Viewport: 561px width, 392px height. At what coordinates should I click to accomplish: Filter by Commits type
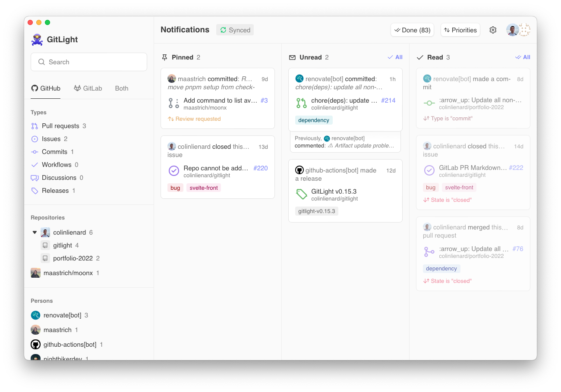[52, 152]
